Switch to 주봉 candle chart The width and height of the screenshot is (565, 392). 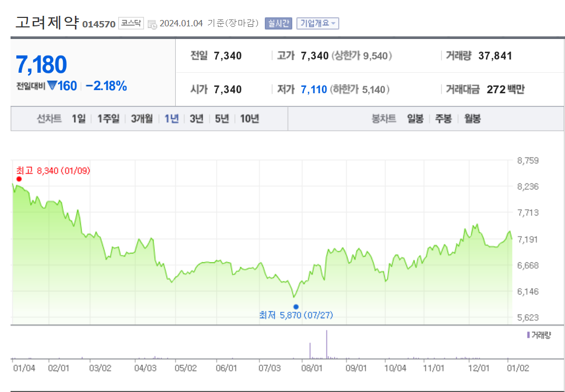coord(443,119)
